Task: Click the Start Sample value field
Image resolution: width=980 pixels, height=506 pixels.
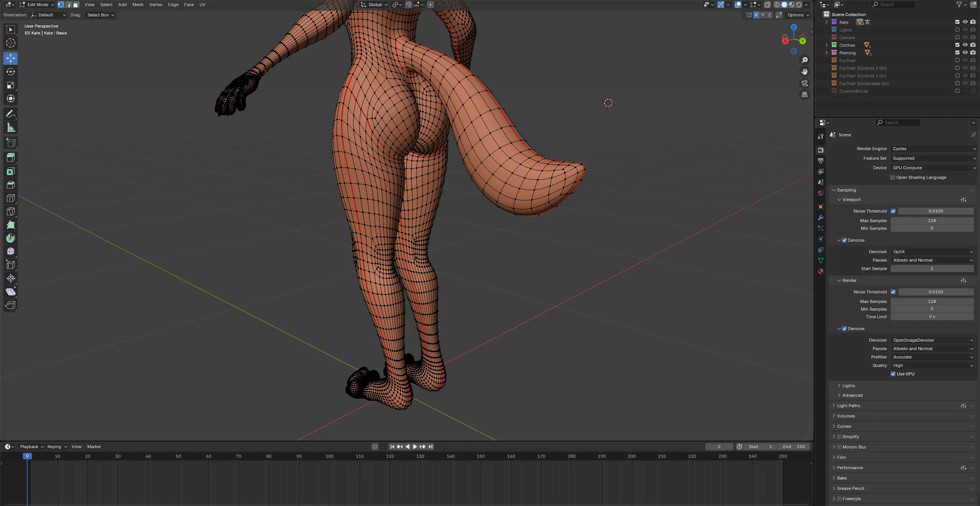Action: click(932, 269)
